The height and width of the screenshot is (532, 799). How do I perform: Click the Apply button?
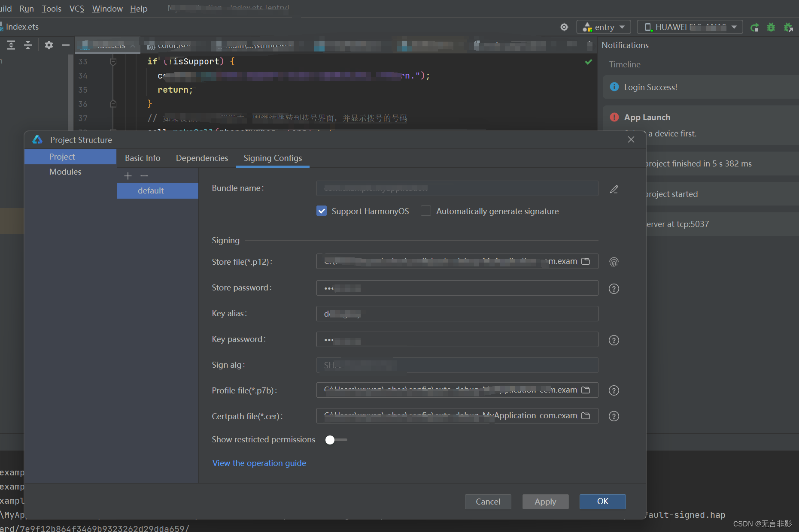point(545,502)
